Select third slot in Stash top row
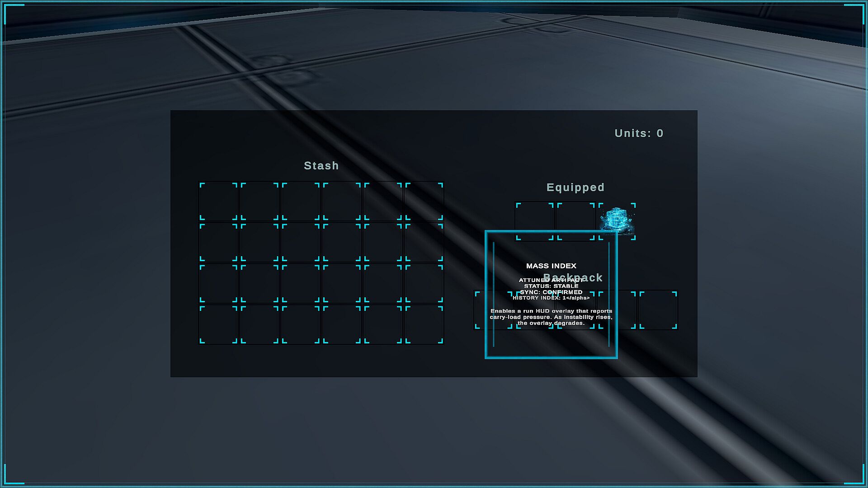This screenshot has width=868, height=488. point(301,201)
